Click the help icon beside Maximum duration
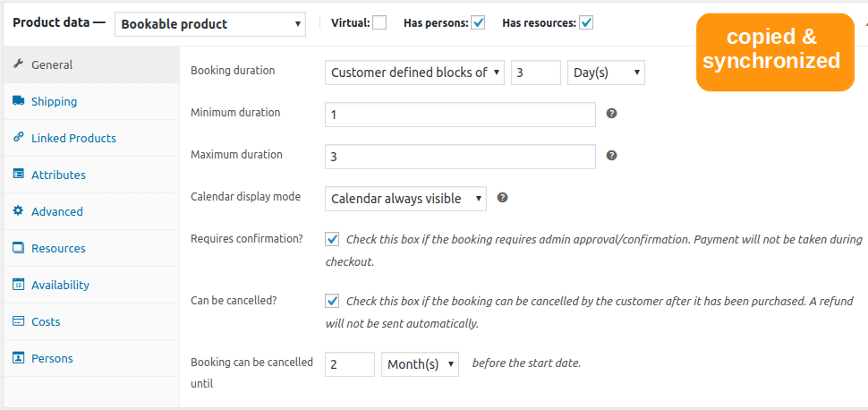This screenshot has height=410, width=868. pos(611,156)
